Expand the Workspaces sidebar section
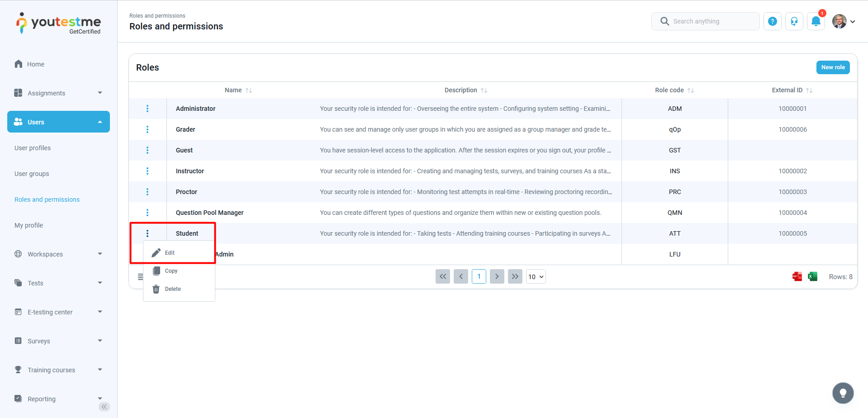This screenshot has width=868, height=418. 58,254
